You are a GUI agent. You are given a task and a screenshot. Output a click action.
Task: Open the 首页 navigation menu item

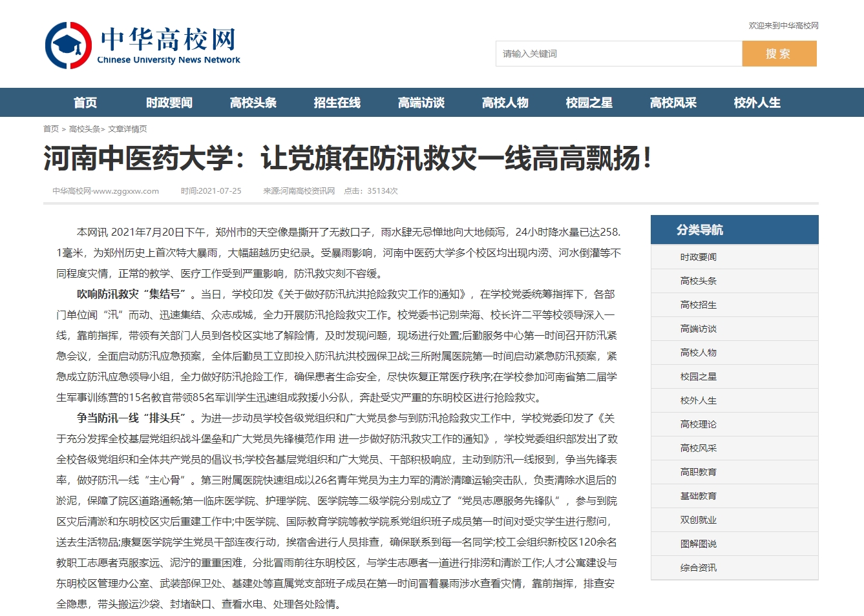85,103
